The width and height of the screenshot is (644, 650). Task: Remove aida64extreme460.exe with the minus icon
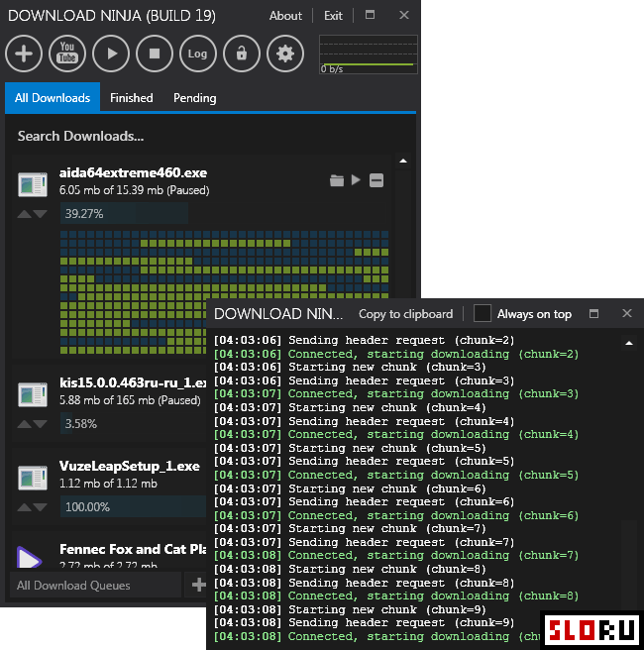coord(376,180)
